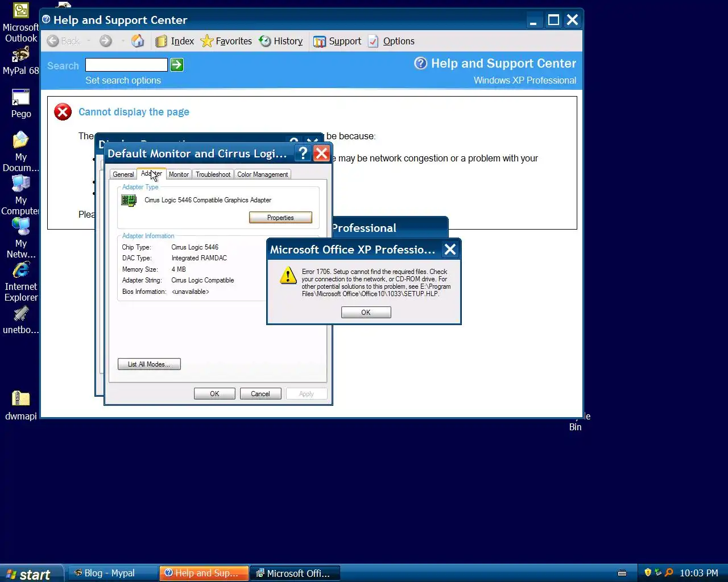Click the graphics adapter card icon
The height and width of the screenshot is (582, 728).
click(129, 200)
